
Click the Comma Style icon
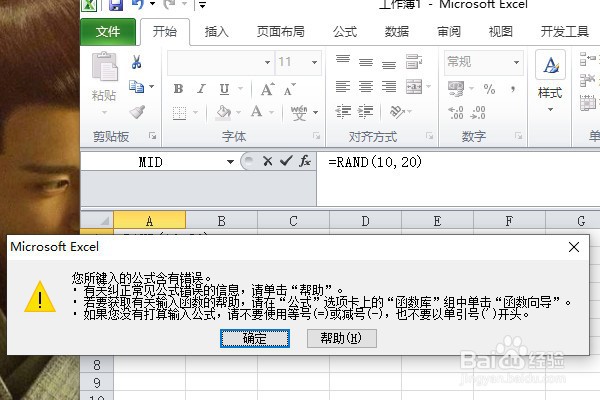click(513, 90)
